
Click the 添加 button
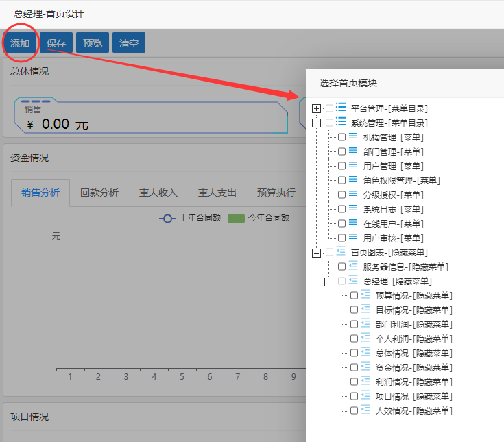pyautogui.click(x=20, y=43)
